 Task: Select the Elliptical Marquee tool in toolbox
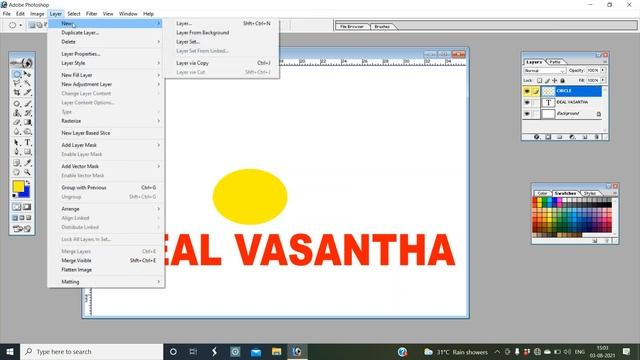[x=16, y=74]
